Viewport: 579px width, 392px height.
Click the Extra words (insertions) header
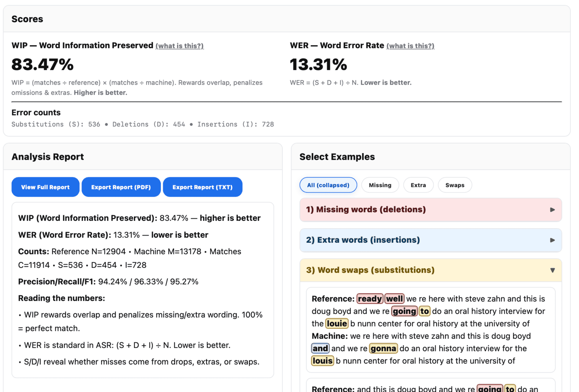[x=363, y=240]
